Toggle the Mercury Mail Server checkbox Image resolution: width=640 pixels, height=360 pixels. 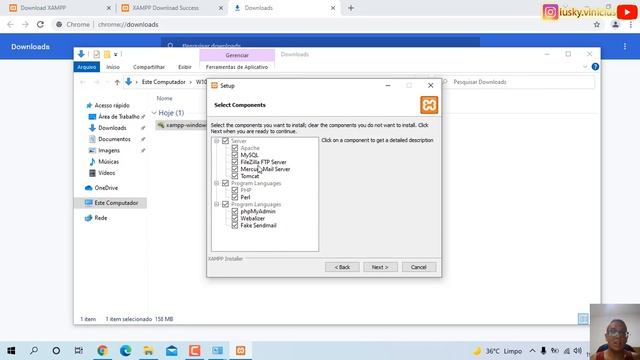235,169
